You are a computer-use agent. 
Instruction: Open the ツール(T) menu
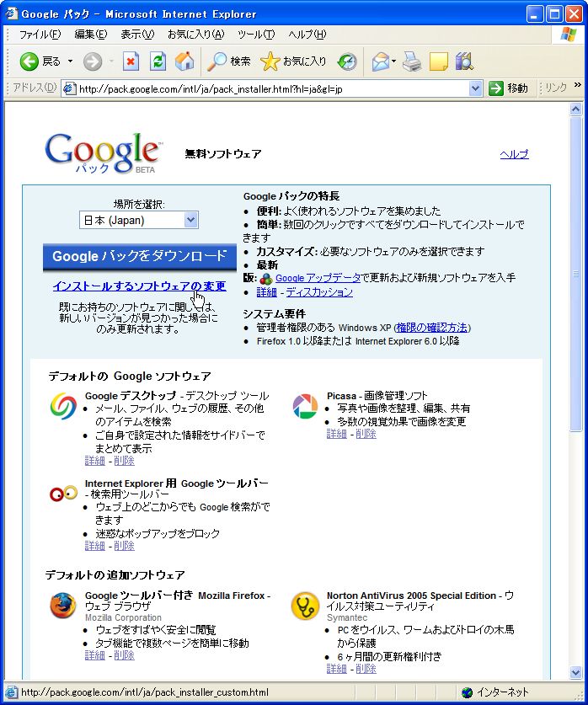coord(256,35)
